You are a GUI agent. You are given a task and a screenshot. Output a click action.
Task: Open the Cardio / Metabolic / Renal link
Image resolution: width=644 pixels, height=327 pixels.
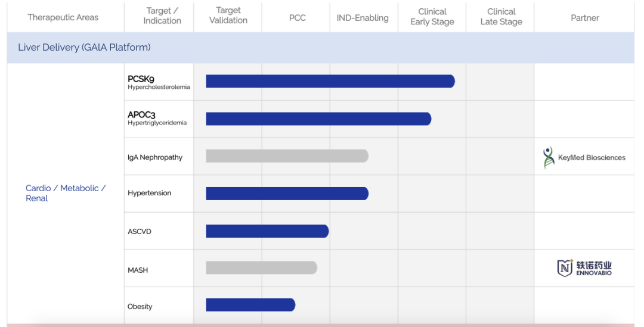click(65, 193)
